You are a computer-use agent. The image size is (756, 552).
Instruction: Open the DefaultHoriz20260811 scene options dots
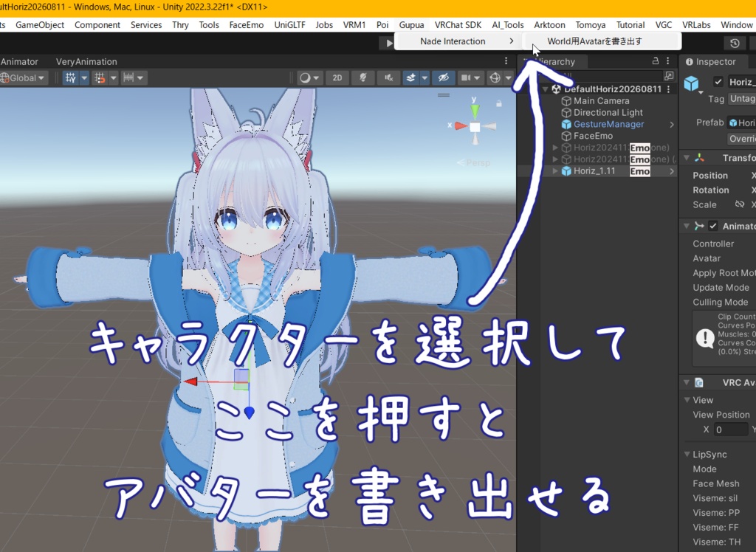coord(669,89)
